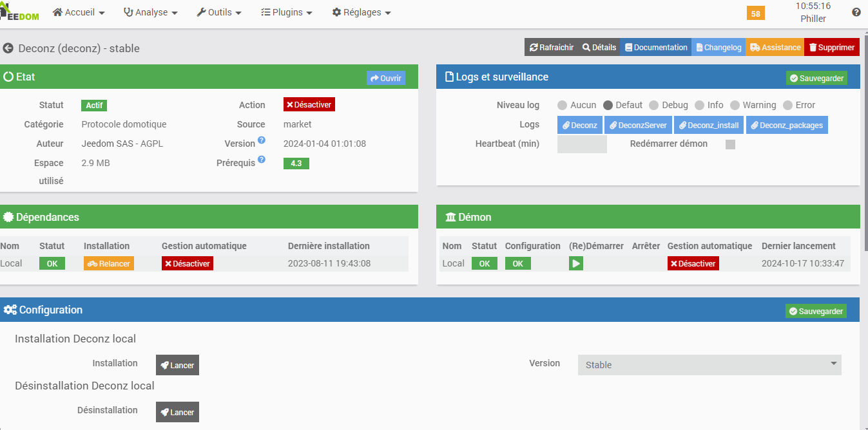Save the Configuration section
Viewport: 868px width, 430px height.
[x=816, y=311]
